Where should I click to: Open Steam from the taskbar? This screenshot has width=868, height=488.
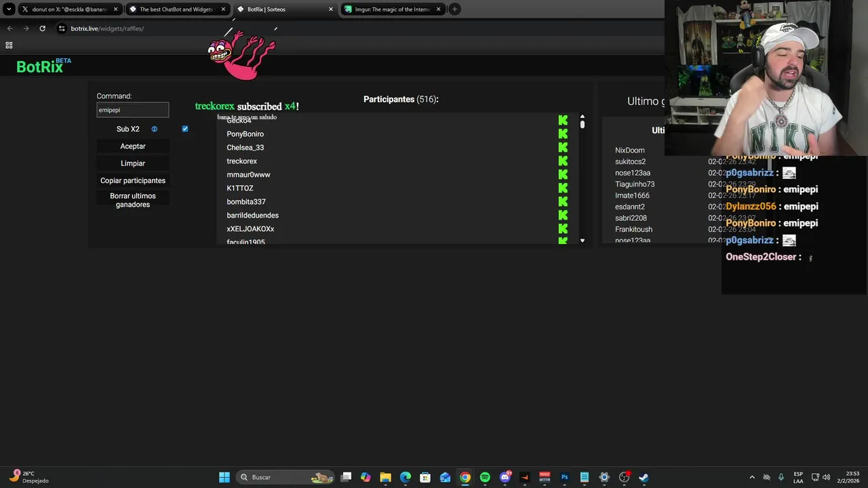pyautogui.click(x=644, y=477)
